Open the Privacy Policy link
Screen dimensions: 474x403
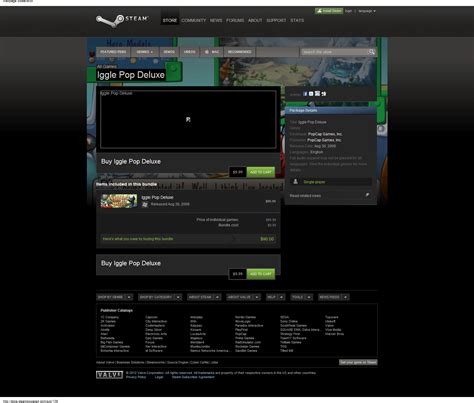click(136, 377)
